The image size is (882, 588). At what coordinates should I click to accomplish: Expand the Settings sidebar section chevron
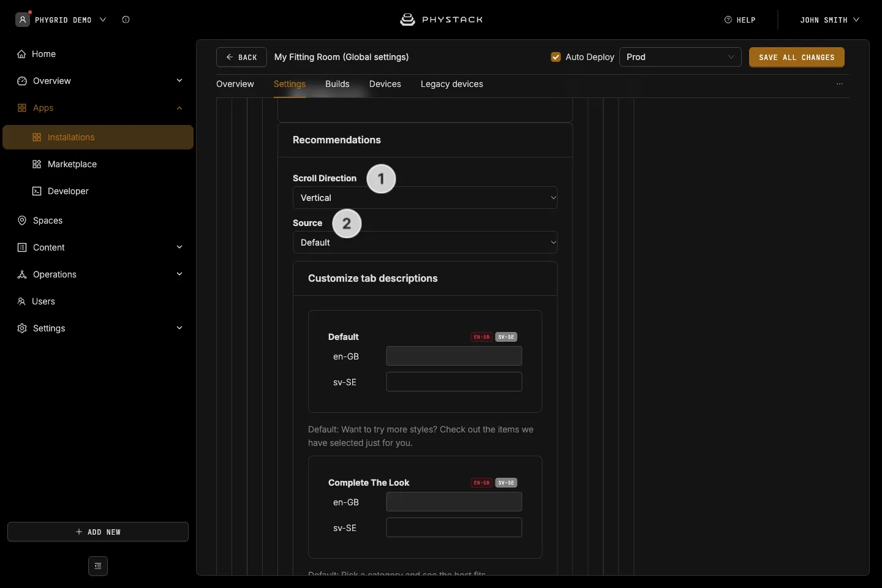179,328
